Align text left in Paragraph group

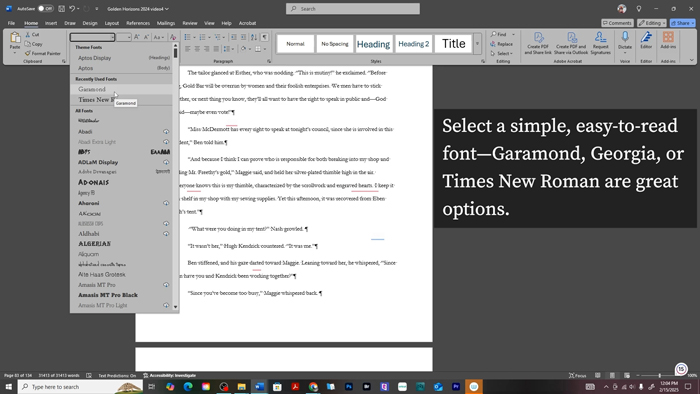tap(188, 49)
